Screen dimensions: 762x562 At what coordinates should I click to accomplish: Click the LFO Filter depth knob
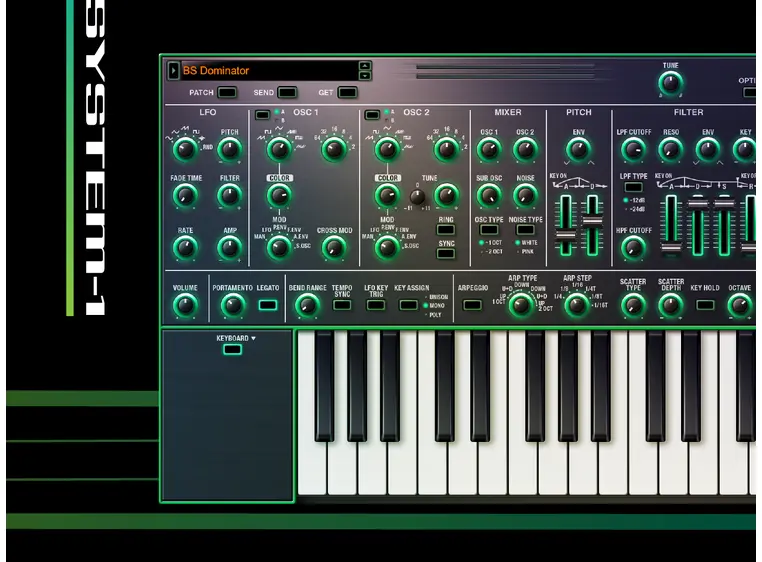229,196
